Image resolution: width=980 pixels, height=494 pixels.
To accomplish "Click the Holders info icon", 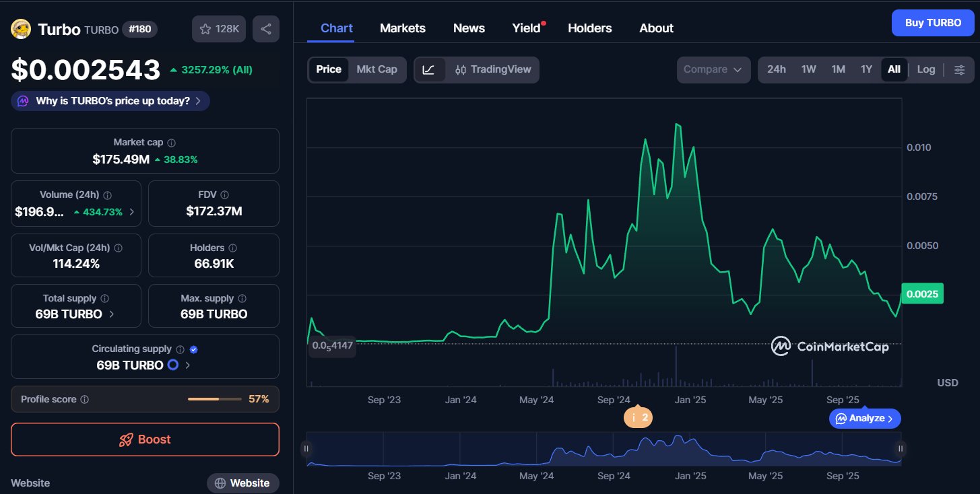I will pyautogui.click(x=232, y=248).
